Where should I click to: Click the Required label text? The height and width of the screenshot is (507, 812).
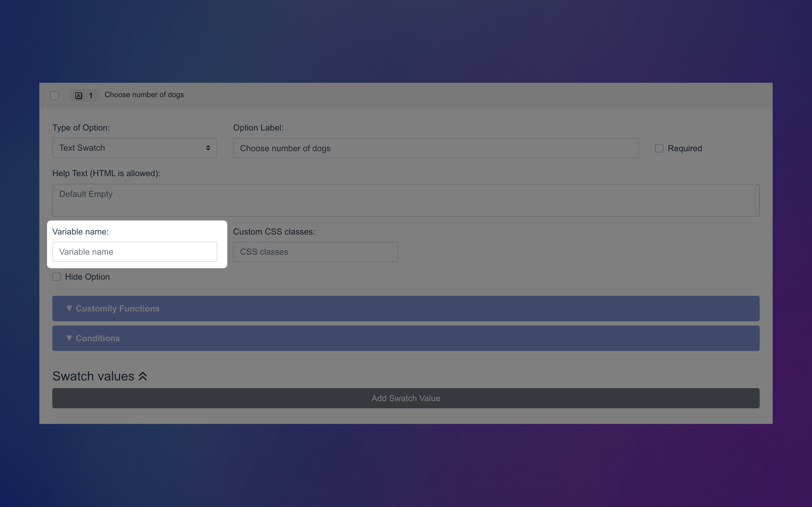(x=685, y=148)
